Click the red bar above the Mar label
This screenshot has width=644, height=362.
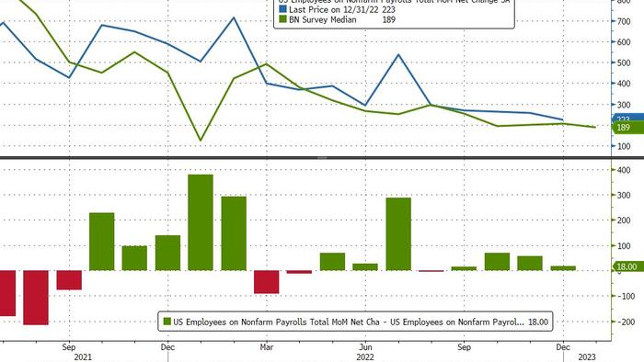[267, 282]
